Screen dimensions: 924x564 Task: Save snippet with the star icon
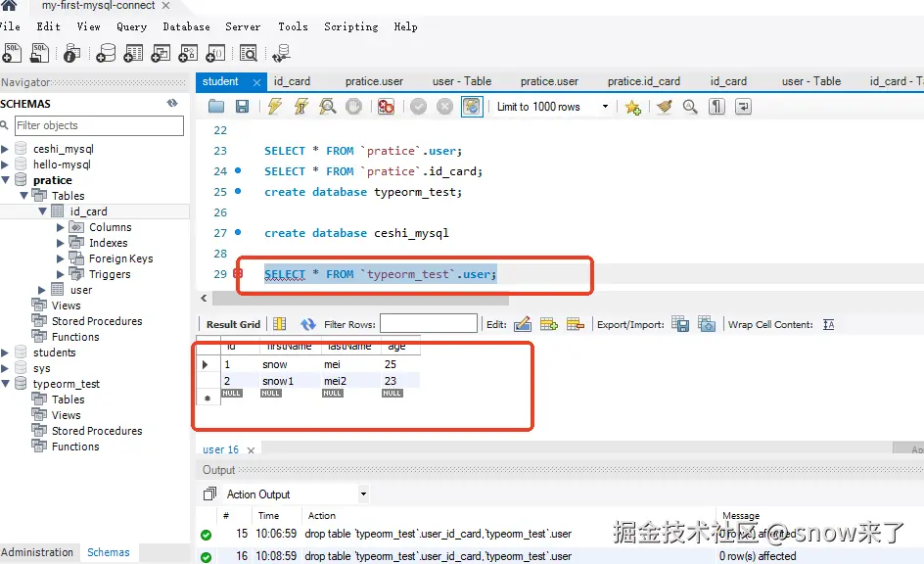point(633,107)
